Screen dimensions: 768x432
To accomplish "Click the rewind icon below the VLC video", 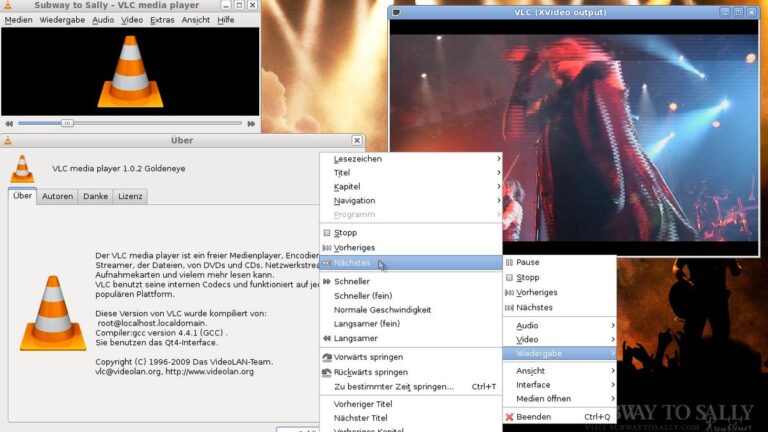I will coord(9,124).
